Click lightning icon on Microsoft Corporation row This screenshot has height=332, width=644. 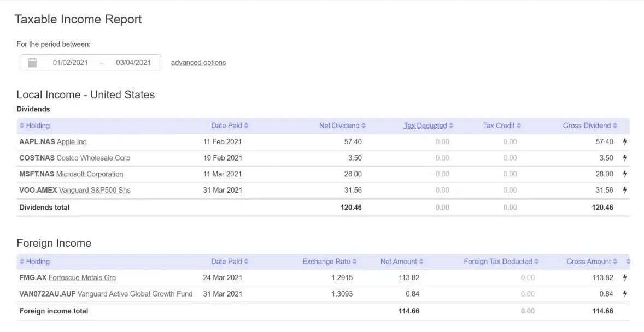[x=625, y=174]
